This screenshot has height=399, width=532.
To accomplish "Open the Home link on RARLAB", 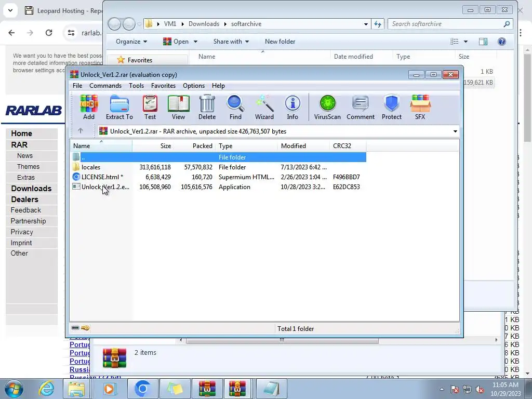I will click(x=21, y=134).
